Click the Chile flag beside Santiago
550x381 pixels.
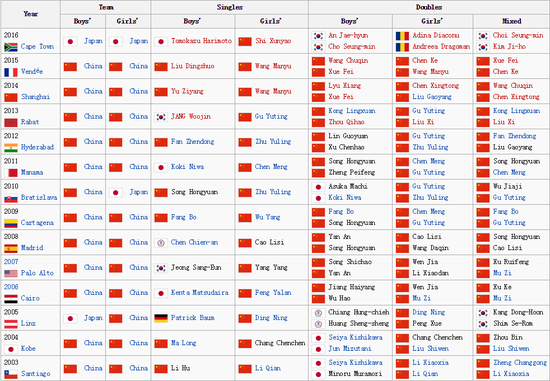[x=11, y=374]
